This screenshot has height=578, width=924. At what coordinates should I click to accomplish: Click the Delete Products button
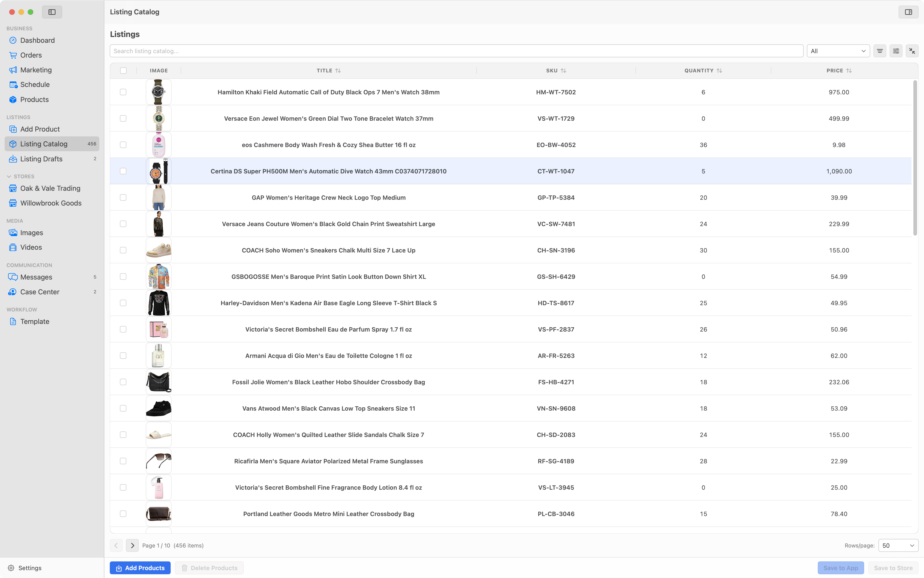(x=209, y=568)
